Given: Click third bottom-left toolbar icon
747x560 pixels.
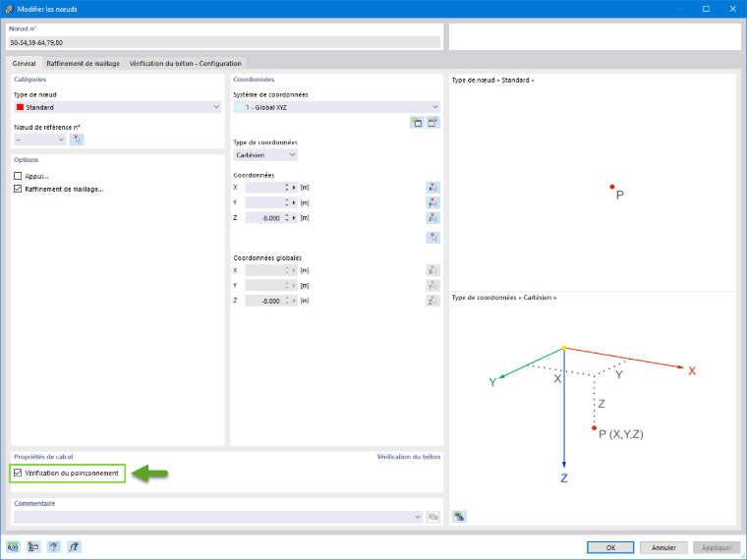Looking at the screenshot, I should (x=54, y=546).
